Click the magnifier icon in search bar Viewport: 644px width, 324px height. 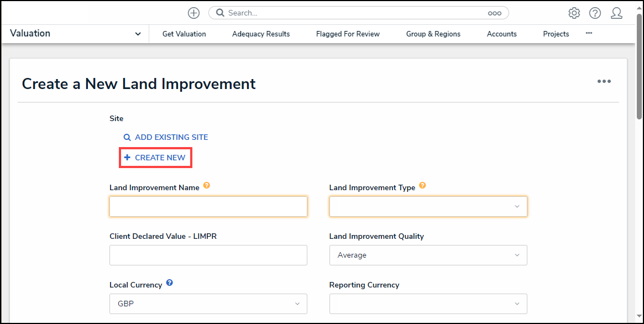[x=220, y=13]
